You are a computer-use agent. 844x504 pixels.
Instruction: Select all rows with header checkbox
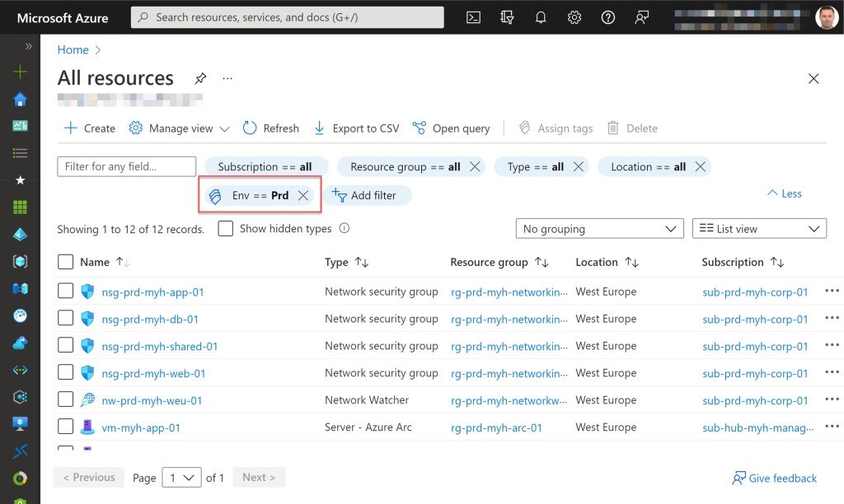click(x=66, y=262)
